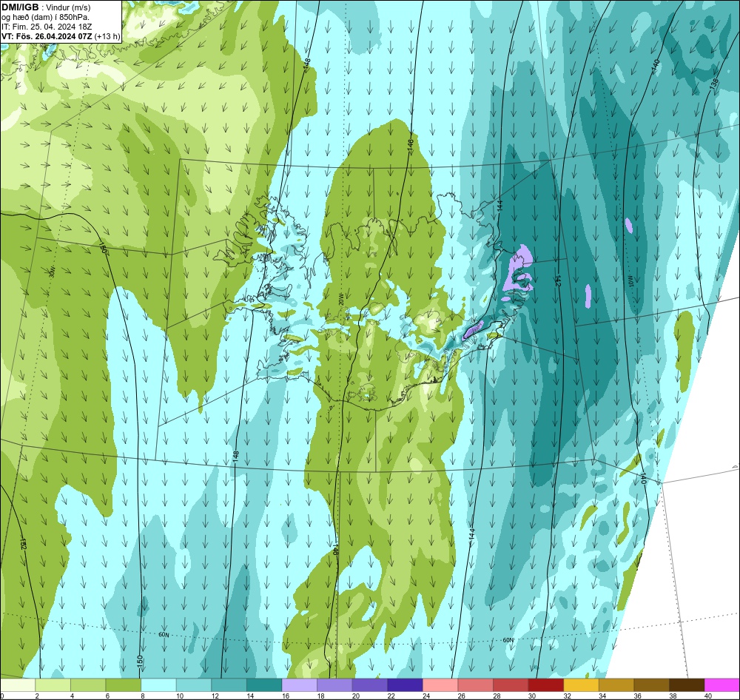Click legend scale value 2
Screen dimensions: 740x700
click(37, 696)
